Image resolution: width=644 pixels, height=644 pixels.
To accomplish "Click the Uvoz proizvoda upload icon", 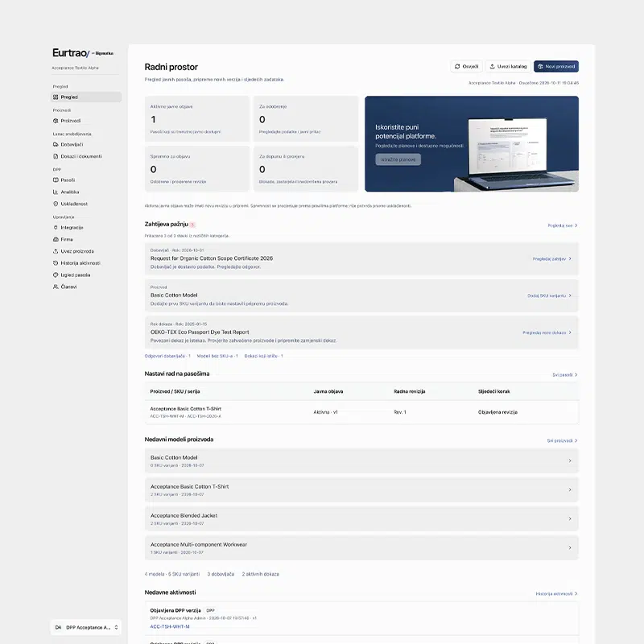I will click(56, 251).
